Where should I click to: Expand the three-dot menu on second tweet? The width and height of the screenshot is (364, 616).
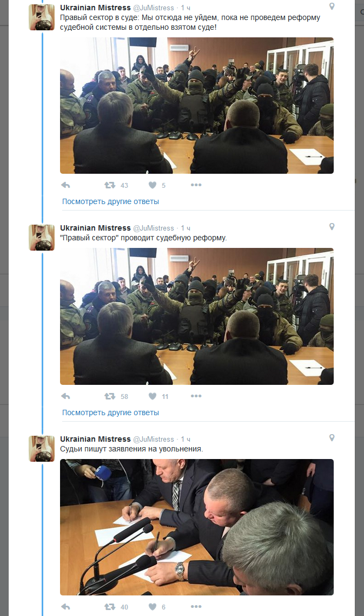click(x=196, y=396)
